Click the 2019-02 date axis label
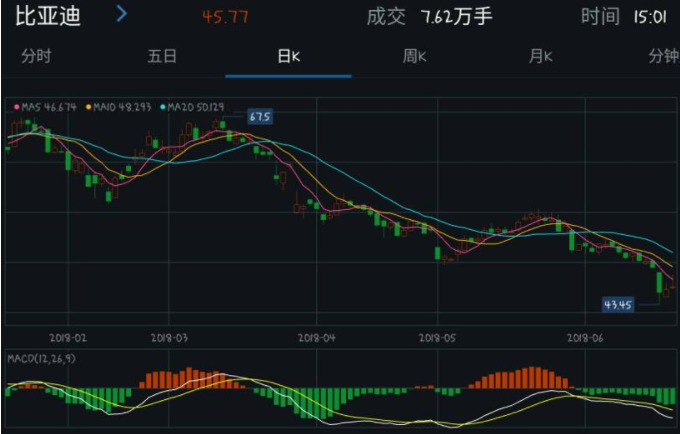The height and width of the screenshot is (434, 680). [x=68, y=338]
